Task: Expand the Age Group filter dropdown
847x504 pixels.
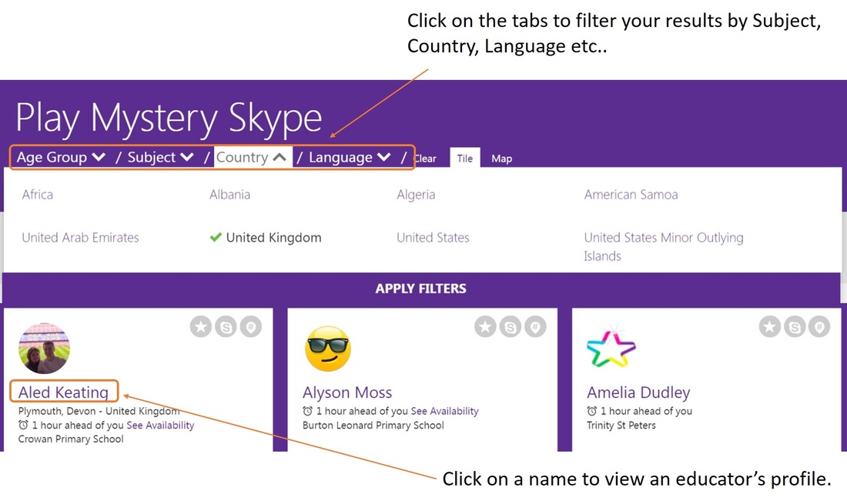Action: [61, 157]
